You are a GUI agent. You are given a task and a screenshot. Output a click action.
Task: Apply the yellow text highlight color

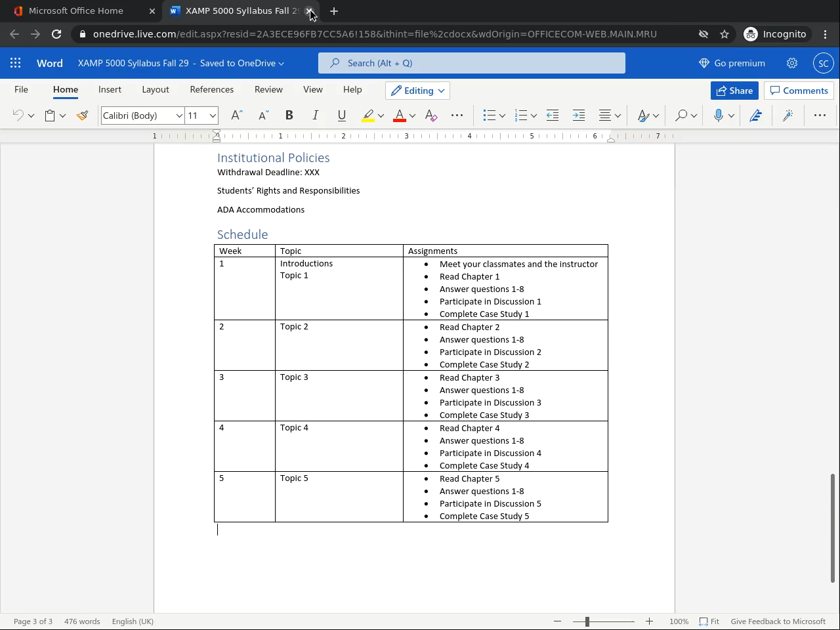[368, 115]
